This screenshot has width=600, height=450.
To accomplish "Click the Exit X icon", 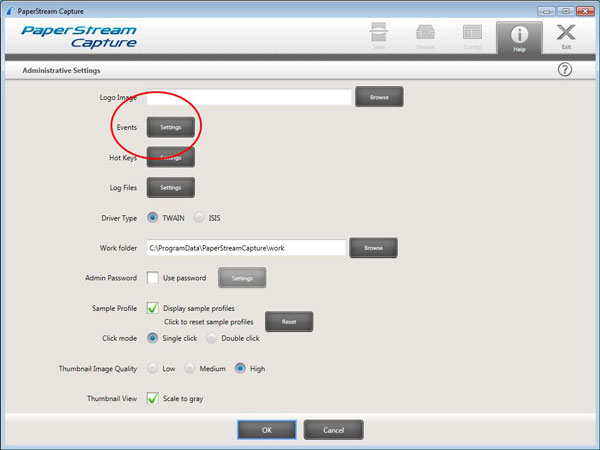I will tap(566, 36).
